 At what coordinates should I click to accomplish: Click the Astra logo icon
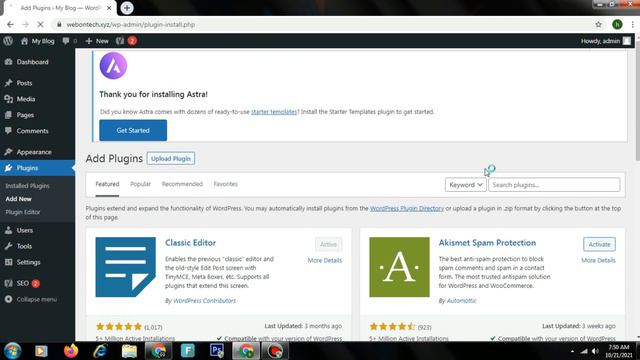coord(113,66)
